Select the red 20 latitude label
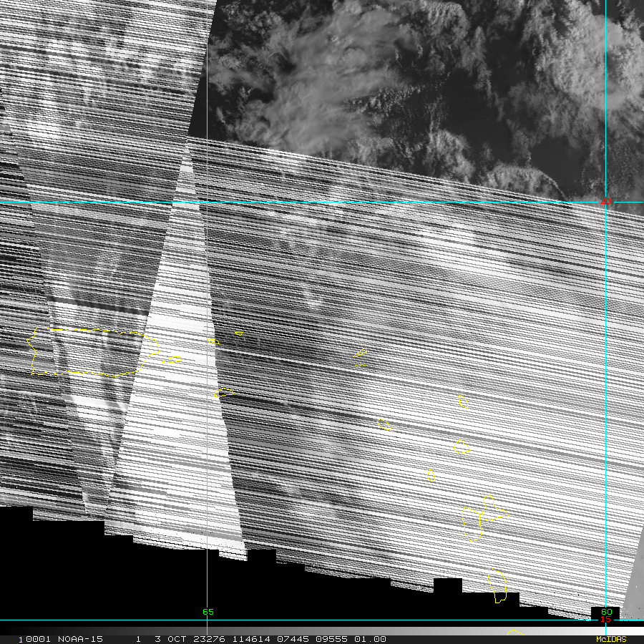 (x=606, y=202)
